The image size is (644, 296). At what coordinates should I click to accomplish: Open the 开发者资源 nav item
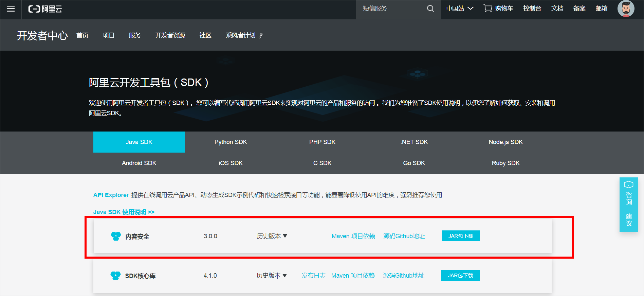[x=170, y=35]
